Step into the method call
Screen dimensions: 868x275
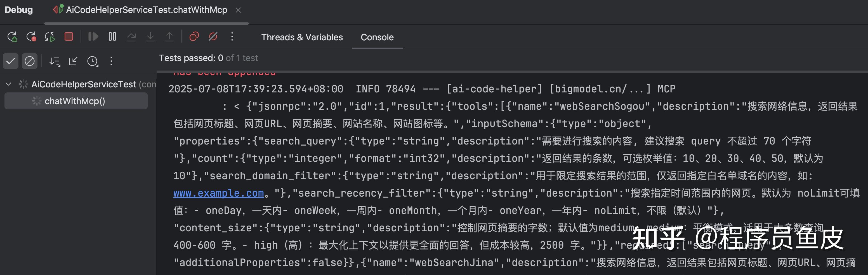[150, 36]
